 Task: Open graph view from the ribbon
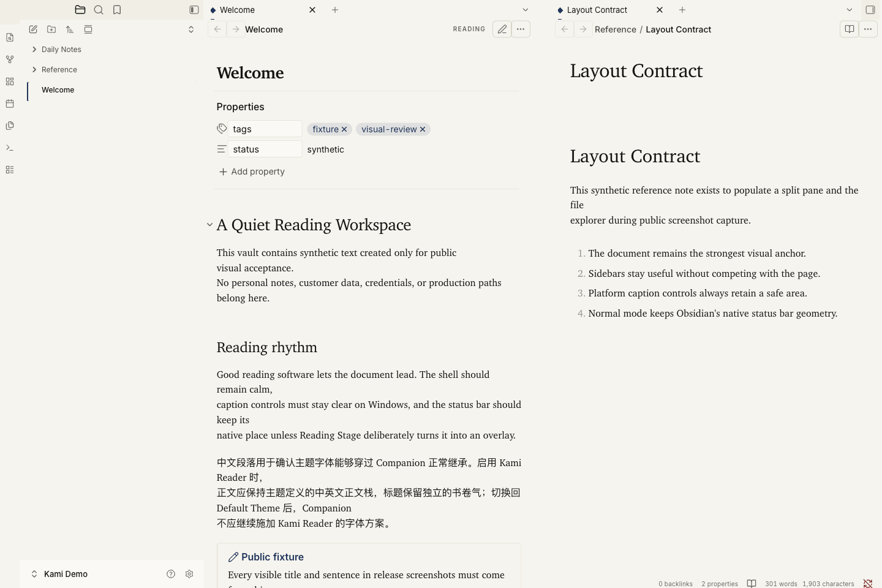coord(10,59)
